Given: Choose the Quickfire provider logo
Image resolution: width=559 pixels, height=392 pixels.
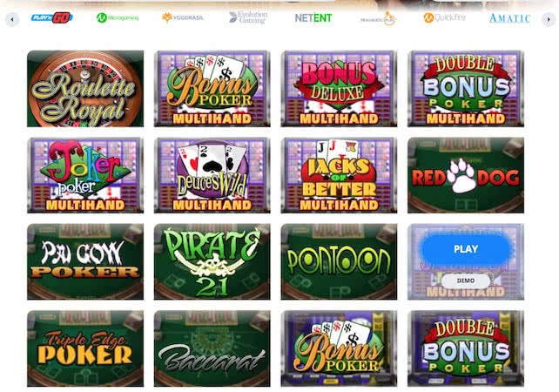Looking at the screenshot, I should pyautogui.click(x=444, y=17).
